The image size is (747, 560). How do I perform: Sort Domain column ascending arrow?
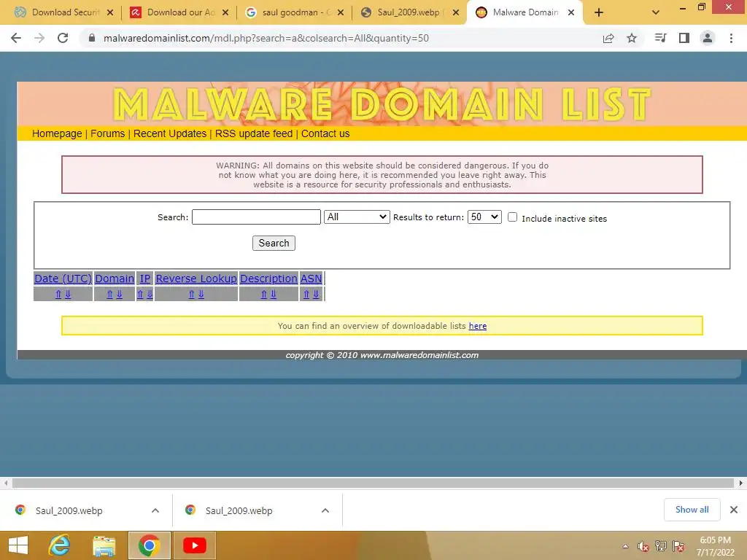click(109, 295)
